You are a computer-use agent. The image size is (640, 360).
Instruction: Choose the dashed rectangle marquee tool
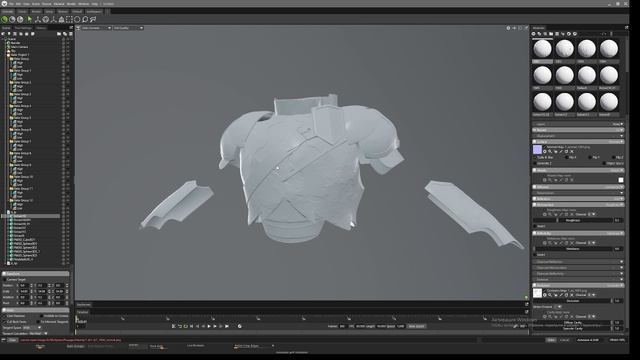[x=69, y=19]
